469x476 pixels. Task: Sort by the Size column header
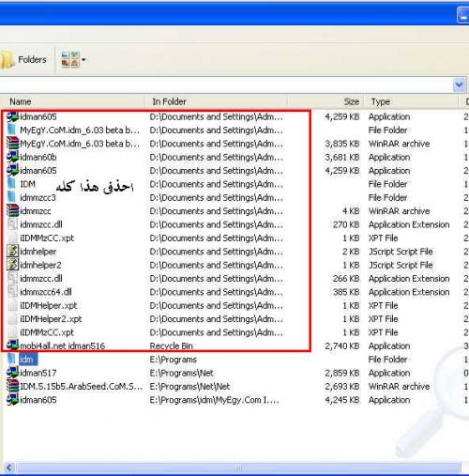click(351, 101)
